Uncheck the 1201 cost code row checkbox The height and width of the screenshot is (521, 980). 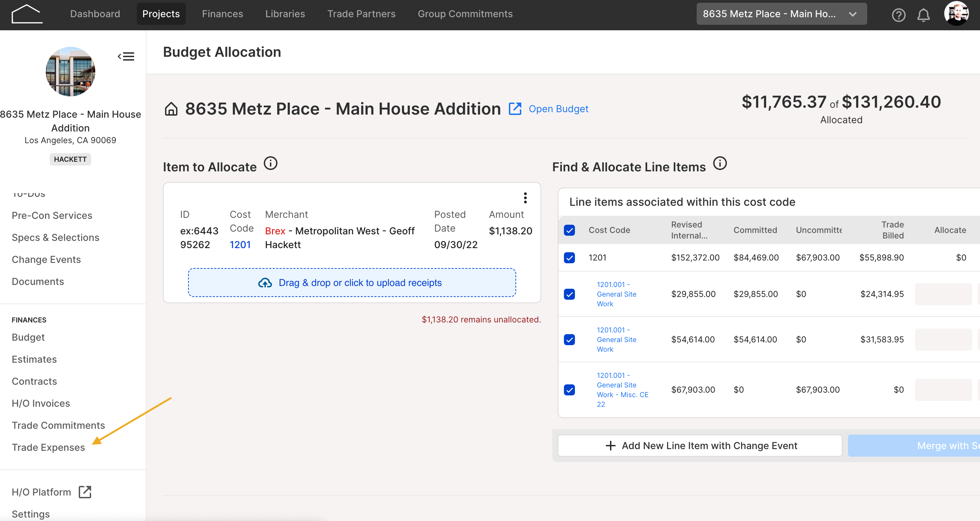coord(569,257)
